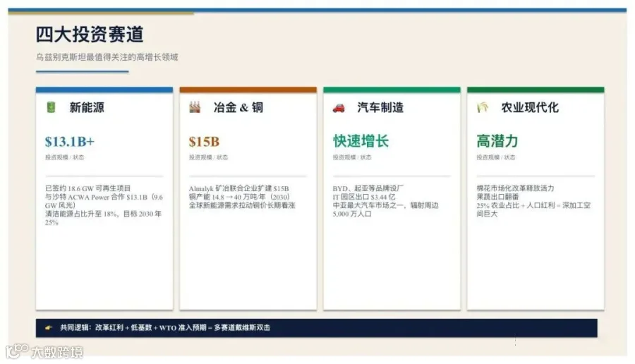Click the line 铜产能 14.8 → 40 万吨/年
The image size is (635, 364).
pyautogui.click(x=239, y=197)
